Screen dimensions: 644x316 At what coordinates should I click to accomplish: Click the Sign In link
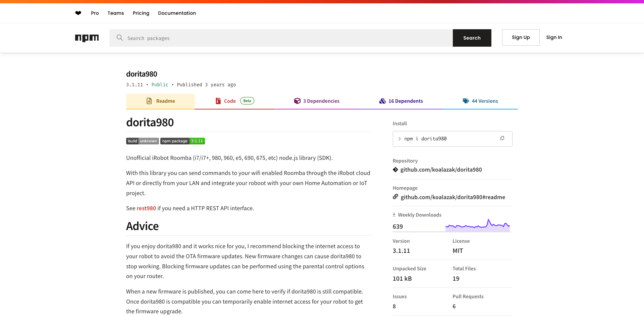pyautogui.click(x=554, y=37)
